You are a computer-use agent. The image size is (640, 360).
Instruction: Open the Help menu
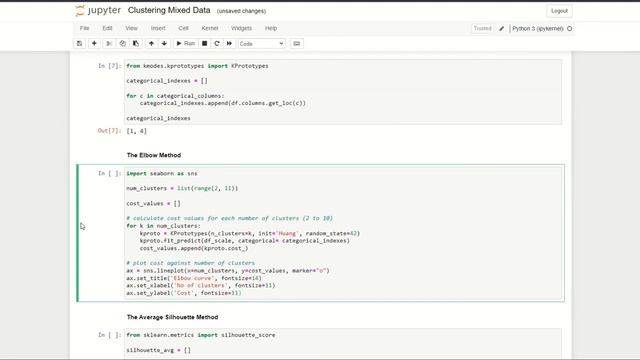point(271,28)
